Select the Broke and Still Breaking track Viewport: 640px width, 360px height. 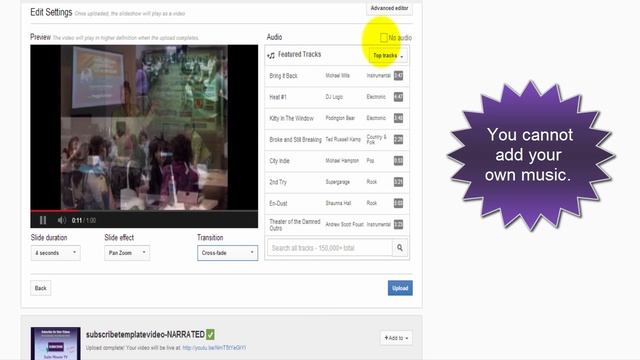pyautogui.click(x=337, y=139)
